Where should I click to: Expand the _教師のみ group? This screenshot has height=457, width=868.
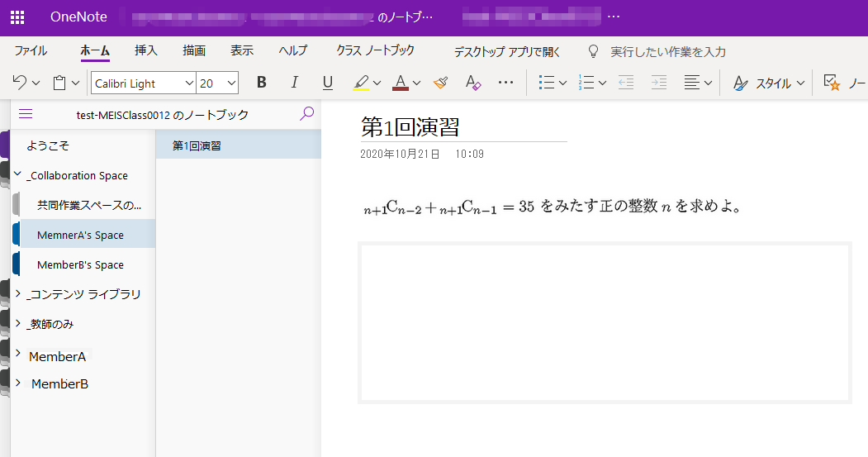[x=17, y=323]
